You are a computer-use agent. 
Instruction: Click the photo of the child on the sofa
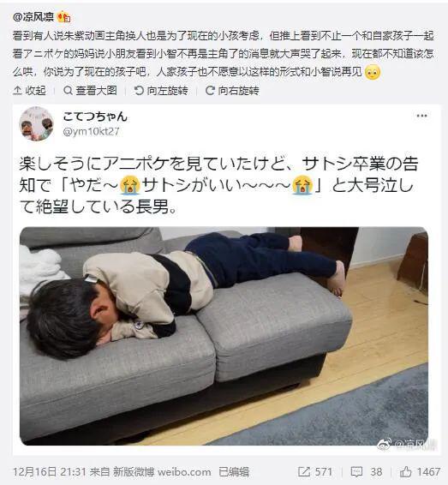[224, 336]
